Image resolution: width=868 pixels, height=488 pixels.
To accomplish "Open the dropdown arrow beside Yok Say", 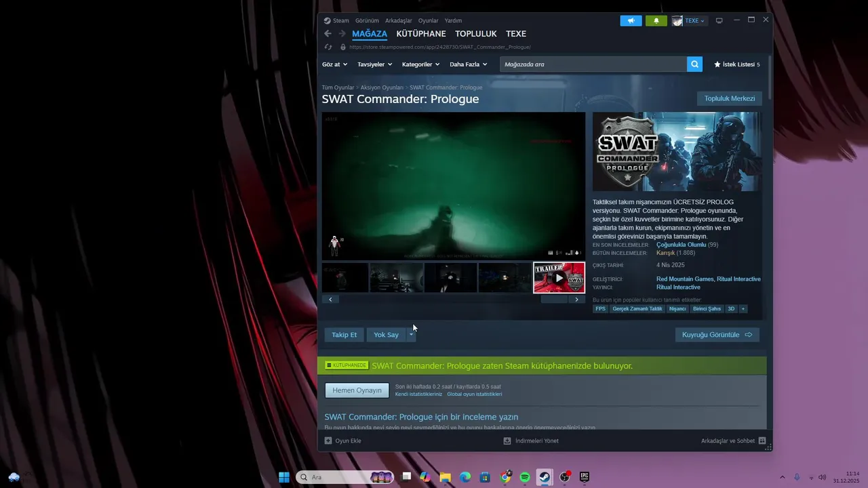I will coord(411,335).
